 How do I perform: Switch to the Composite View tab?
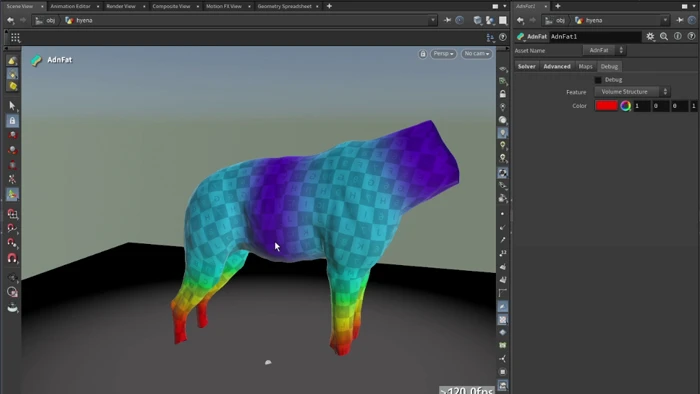click(x=171, y=6)
